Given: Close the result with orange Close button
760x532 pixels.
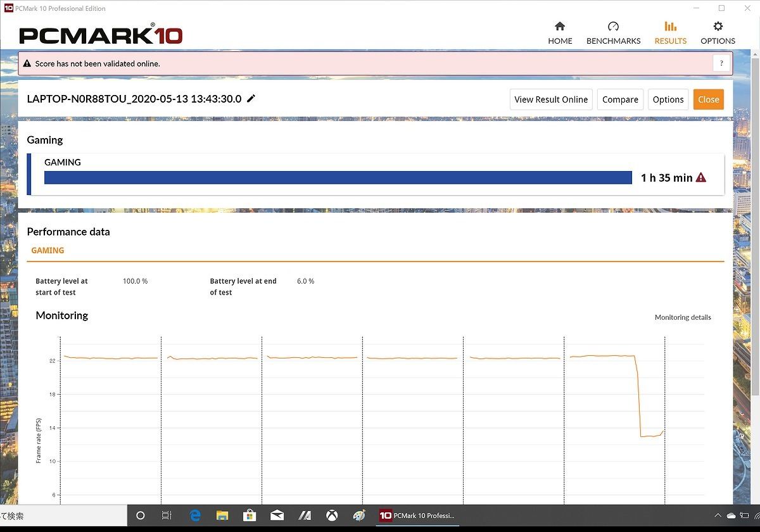Looking at the screenshot, I should click(708, 99).
